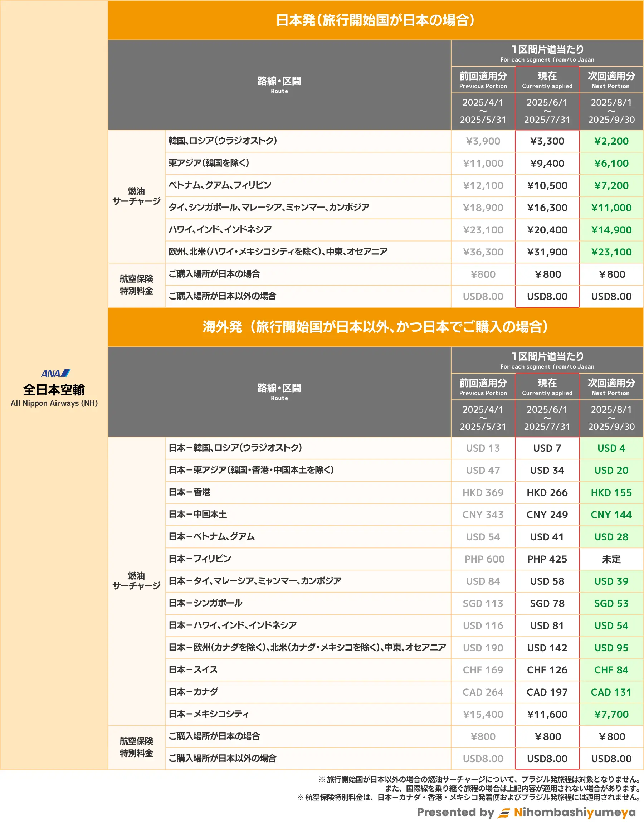Screen dimensions: 644x823
Task: Click the 2025/6/1～2025/7/31 date range in top table
Action: pos(547,111)
